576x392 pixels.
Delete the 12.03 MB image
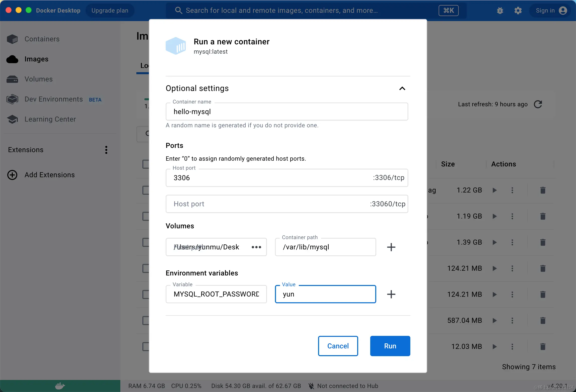(x=543, y=347)
